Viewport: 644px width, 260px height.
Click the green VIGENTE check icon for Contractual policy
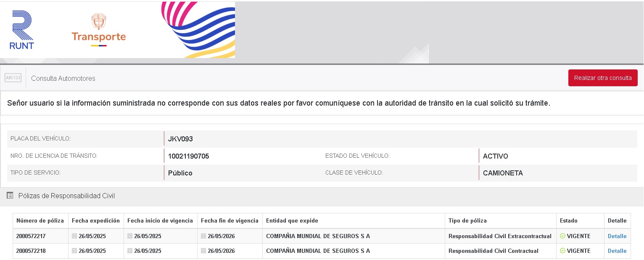[x=562, y=251]
